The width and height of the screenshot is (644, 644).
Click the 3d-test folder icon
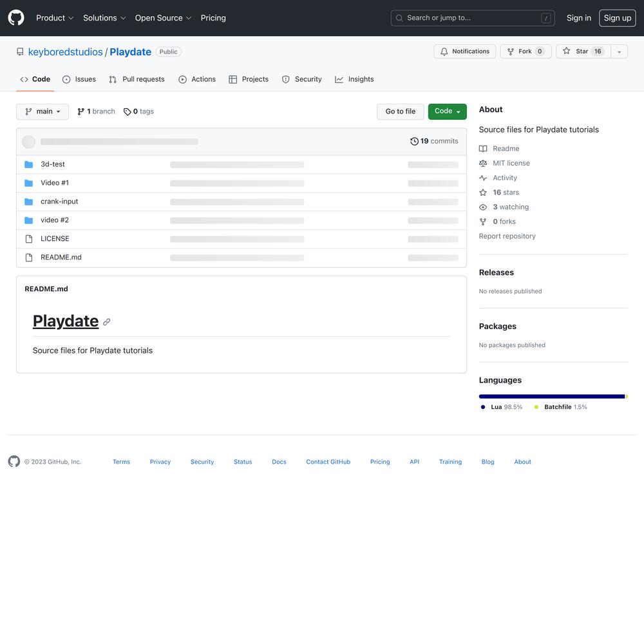click(x=29, y=164)
